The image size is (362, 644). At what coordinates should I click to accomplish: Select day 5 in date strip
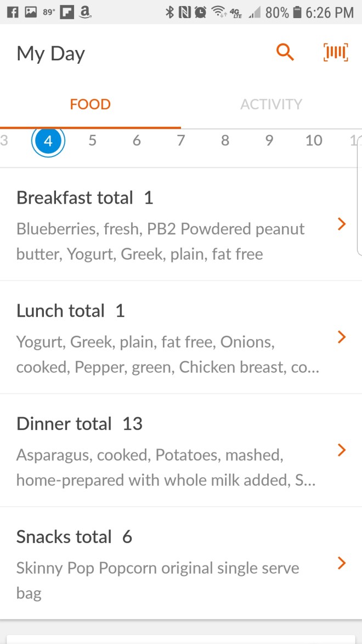tap(92, 141)
